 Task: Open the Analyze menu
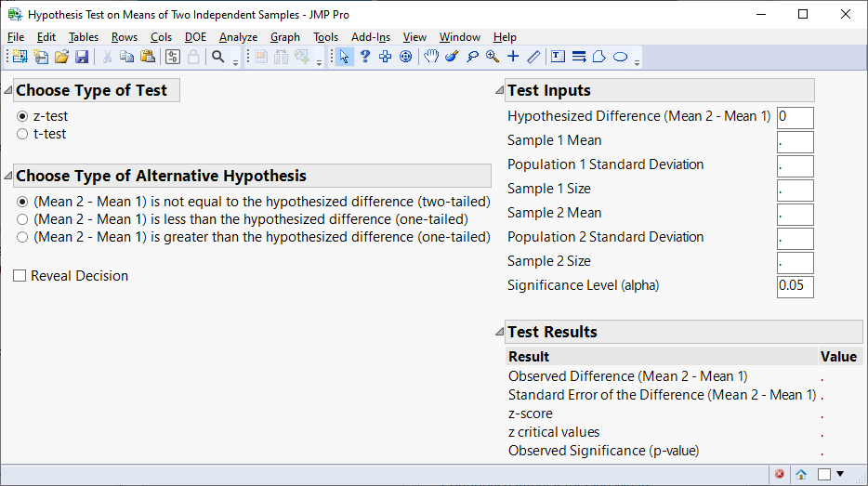238,37
